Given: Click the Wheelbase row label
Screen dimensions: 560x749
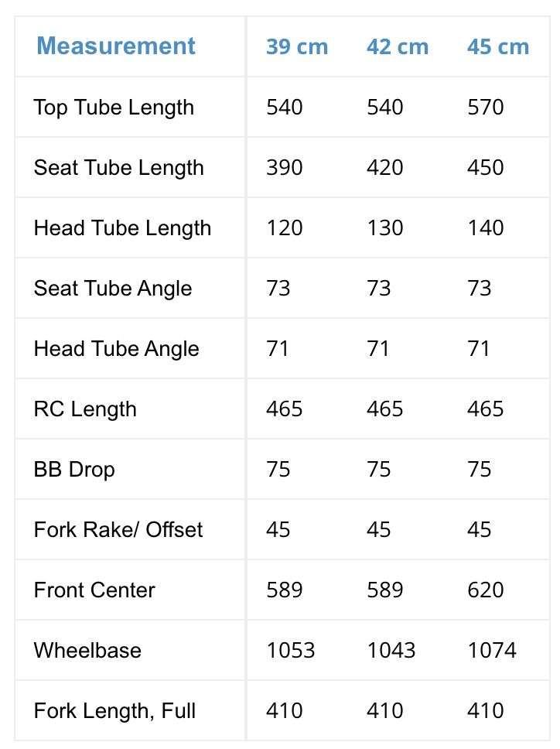Looking at the screenshot, I should point(87,650).
